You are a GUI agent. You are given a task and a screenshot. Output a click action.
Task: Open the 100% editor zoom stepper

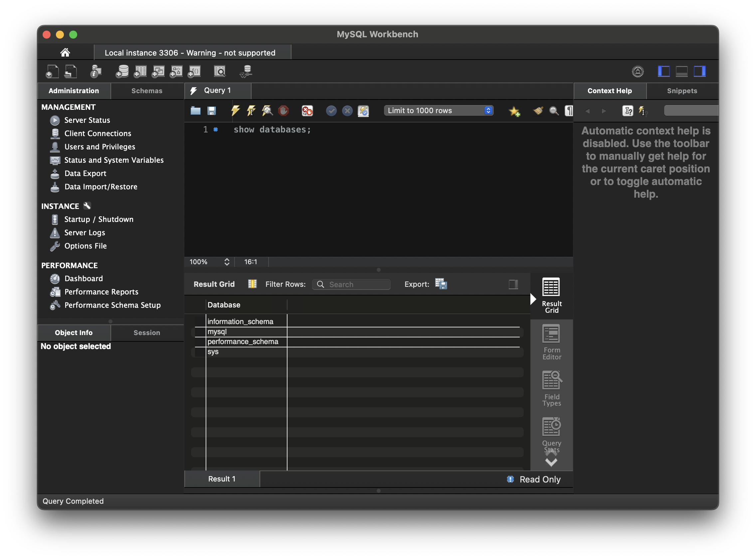point(227,262)
